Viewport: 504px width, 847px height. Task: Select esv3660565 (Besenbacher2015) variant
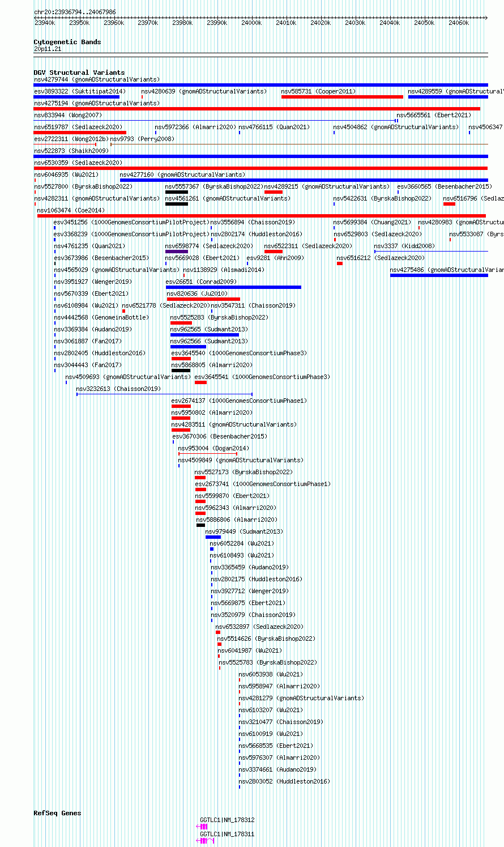445,186
